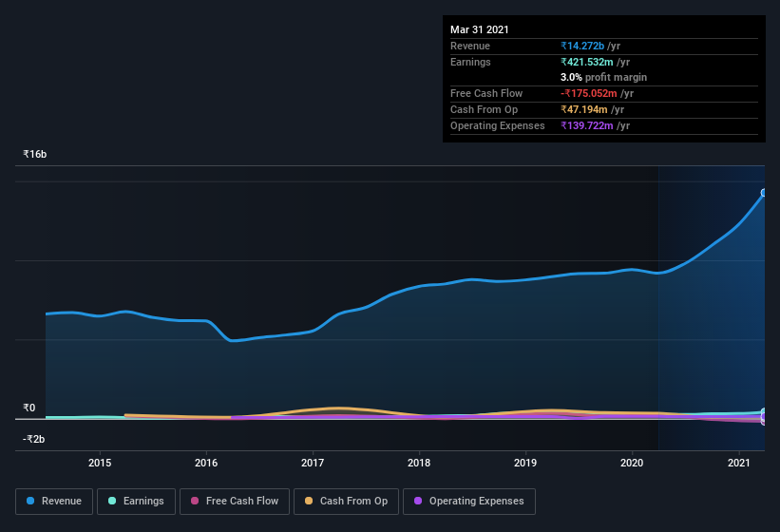Toggle the Cash From Op legend button
The image size is (780, 532).
click(x=346, y=502)
